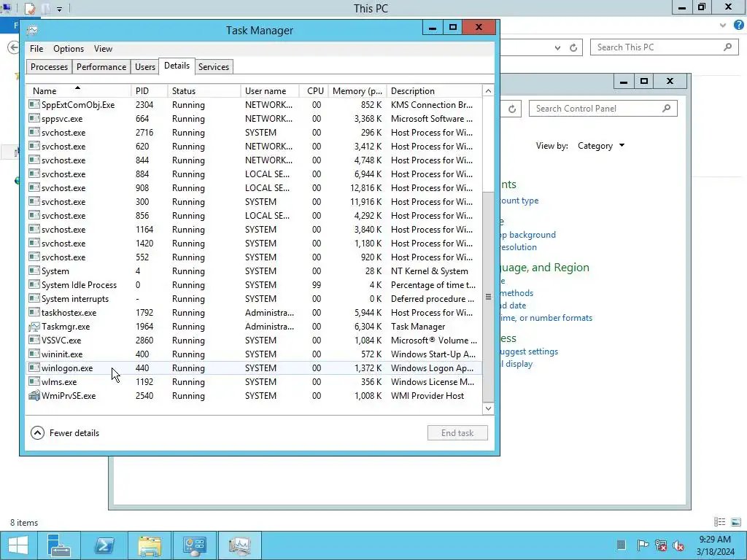The image size is (747, 560).
Task: Sort by the Description column header
Action: 434,91
